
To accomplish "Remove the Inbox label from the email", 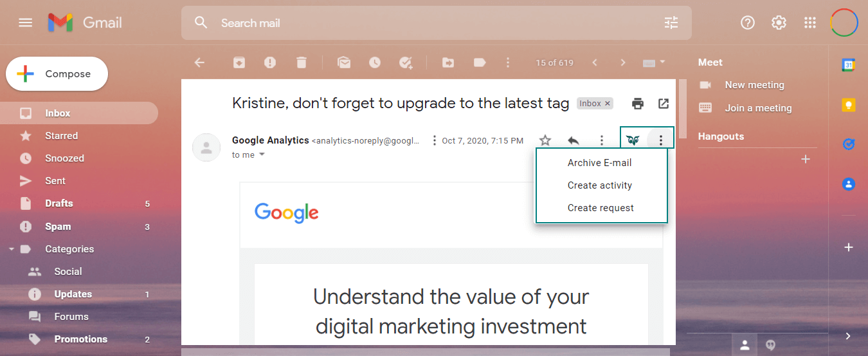I will coord(608,104).
